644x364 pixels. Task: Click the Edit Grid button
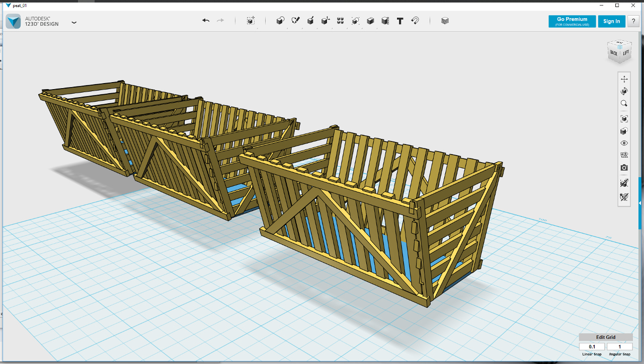pyautogui.click(x=606, y=337)
